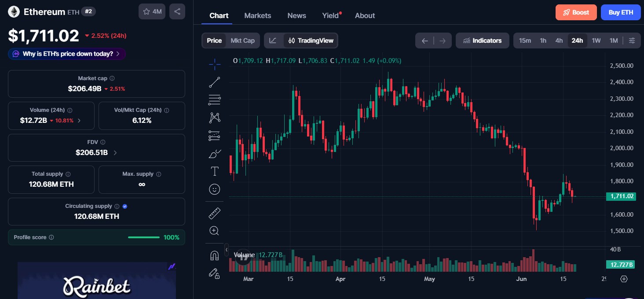
Task: Set chart interval to 1M
Action: (x=614, y=41)
